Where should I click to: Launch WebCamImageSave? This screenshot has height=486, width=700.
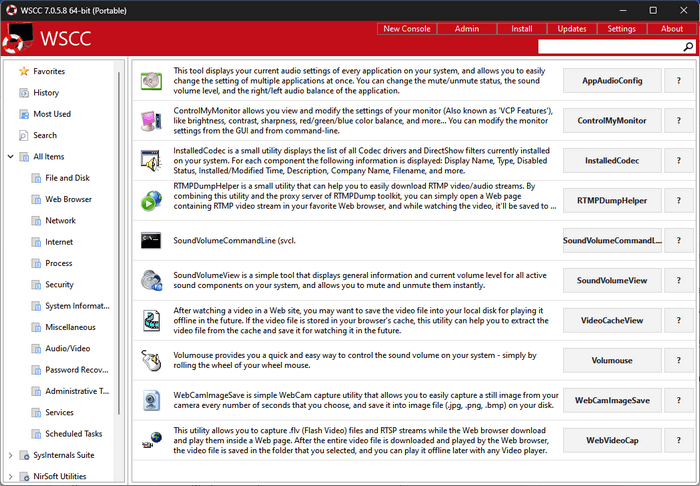pos(612,400)
